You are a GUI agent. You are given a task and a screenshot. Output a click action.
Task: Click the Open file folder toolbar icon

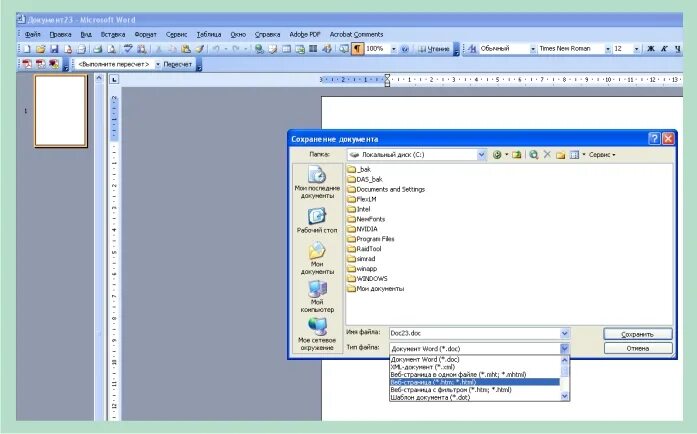(40, 49)
